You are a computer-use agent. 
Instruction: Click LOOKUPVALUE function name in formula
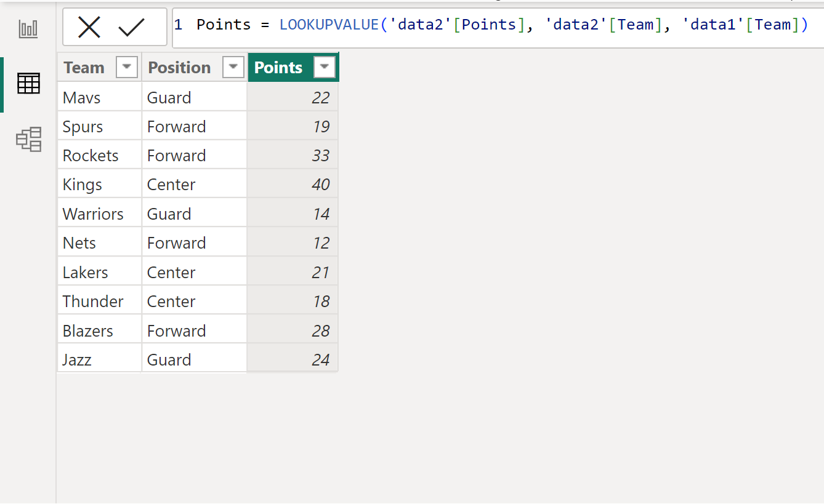point(330,25)
